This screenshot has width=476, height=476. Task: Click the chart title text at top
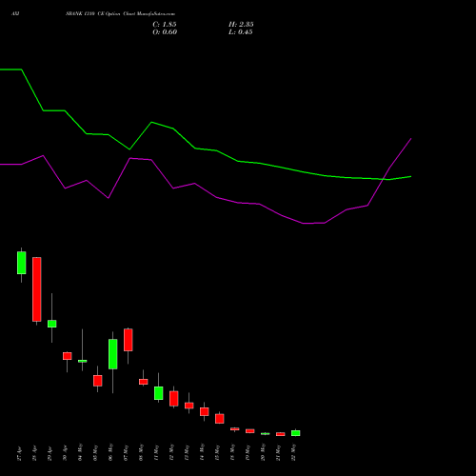click(120, 14)
